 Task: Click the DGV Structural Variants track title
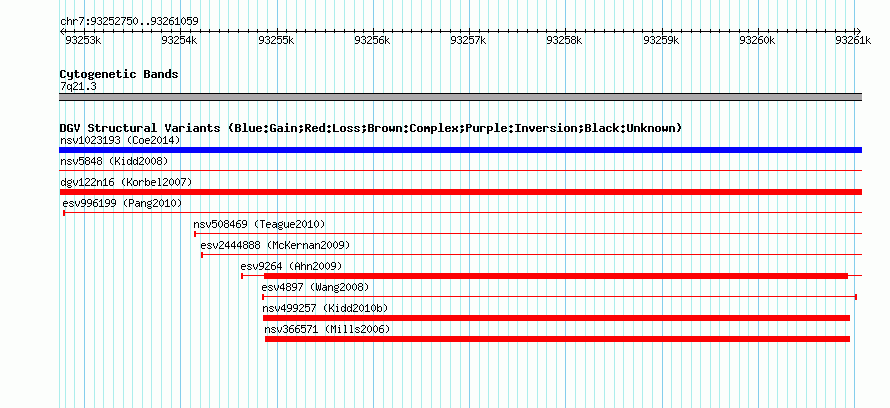coord(371,128)
